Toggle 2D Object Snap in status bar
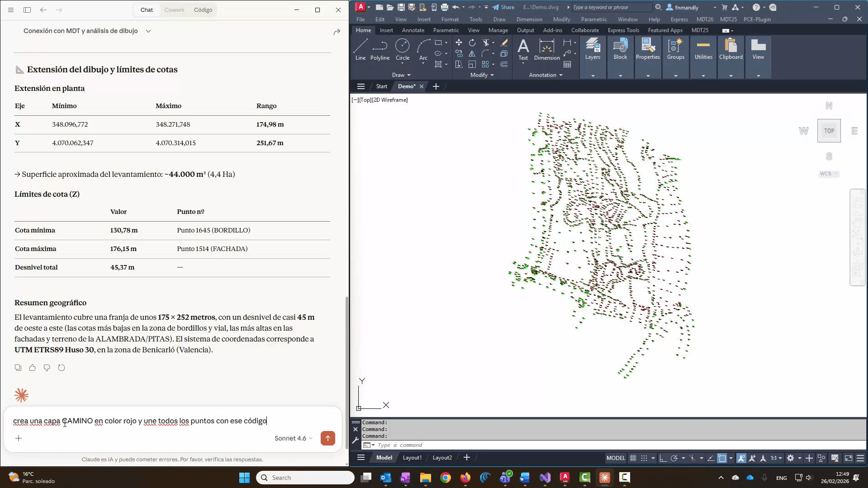The image size is (868, 488). [x=722, y=458]
